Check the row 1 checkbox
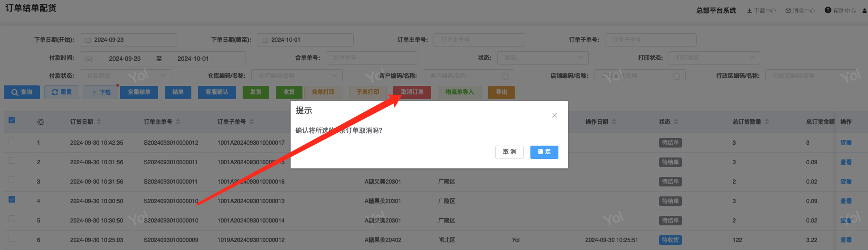Screen dimensions: 868x250 click(x=12, y=141)
